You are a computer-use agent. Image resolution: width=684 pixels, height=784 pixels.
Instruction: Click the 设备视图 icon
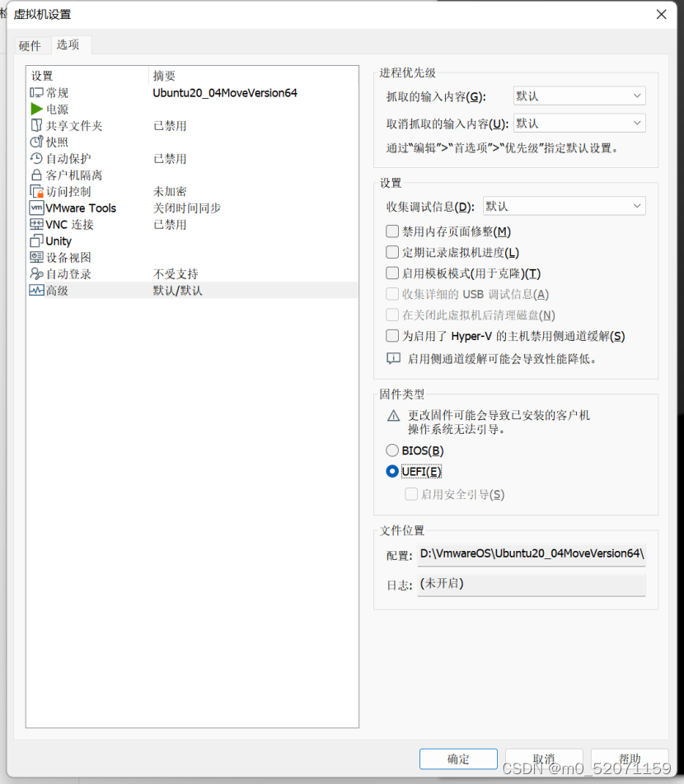[36, 258]
